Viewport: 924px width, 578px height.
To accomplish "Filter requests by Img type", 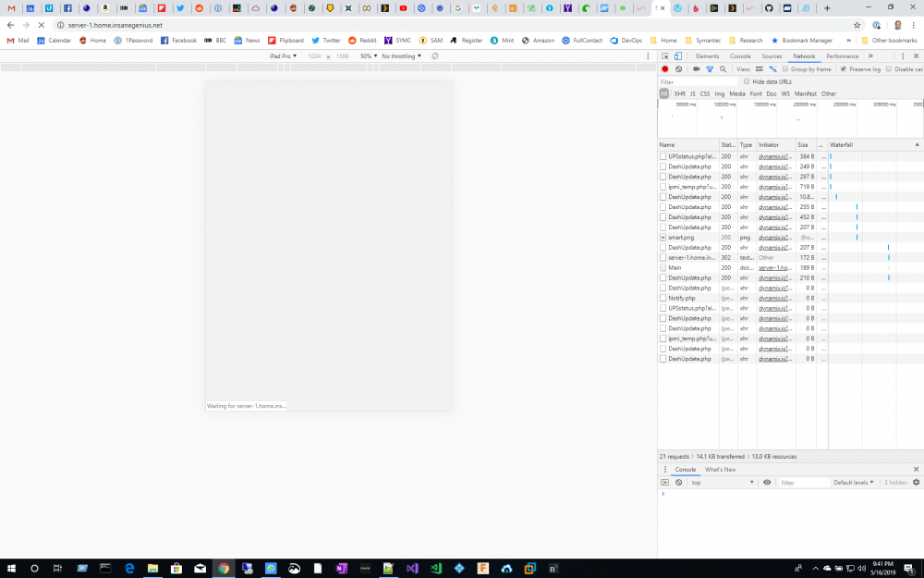I will coord(720,93).
